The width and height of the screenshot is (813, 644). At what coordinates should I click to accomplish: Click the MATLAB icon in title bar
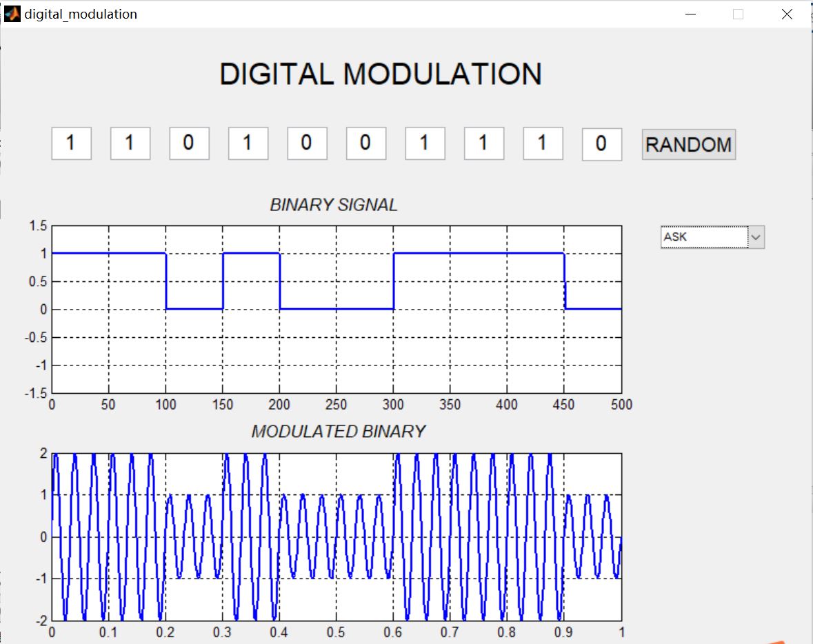[12, 14]
